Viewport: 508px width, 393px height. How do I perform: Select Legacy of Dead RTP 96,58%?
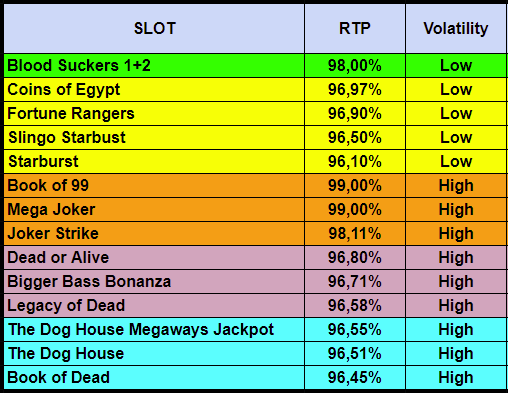355,306
